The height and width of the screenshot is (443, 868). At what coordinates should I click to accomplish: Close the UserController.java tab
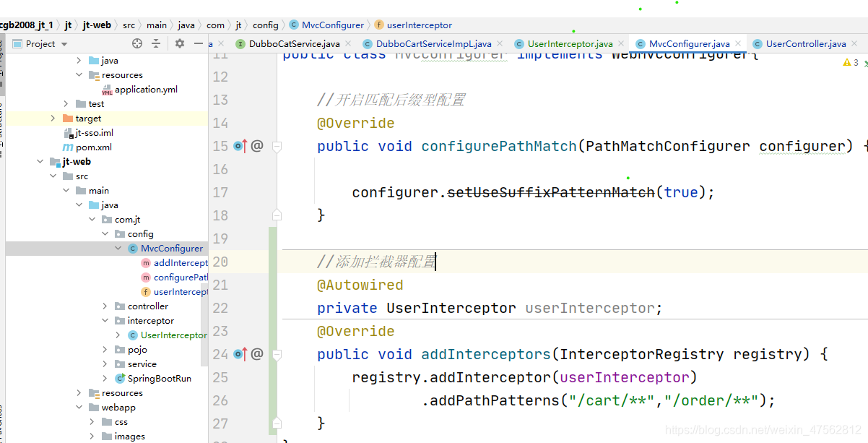pyautogui.click(x=856, y=44)
